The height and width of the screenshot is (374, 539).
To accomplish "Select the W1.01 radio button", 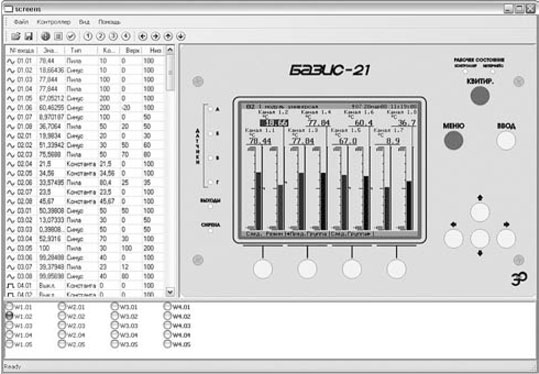I will [x=9, y=306].
